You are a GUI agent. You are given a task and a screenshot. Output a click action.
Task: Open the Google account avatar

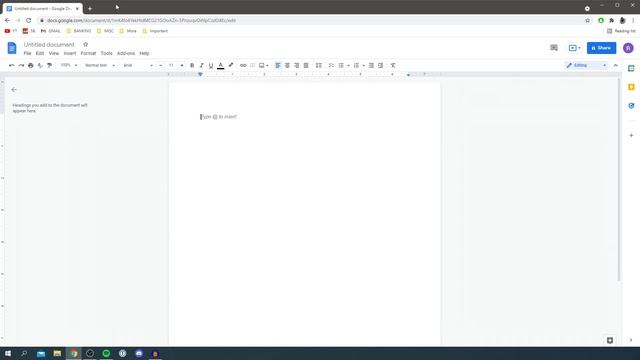628,48
